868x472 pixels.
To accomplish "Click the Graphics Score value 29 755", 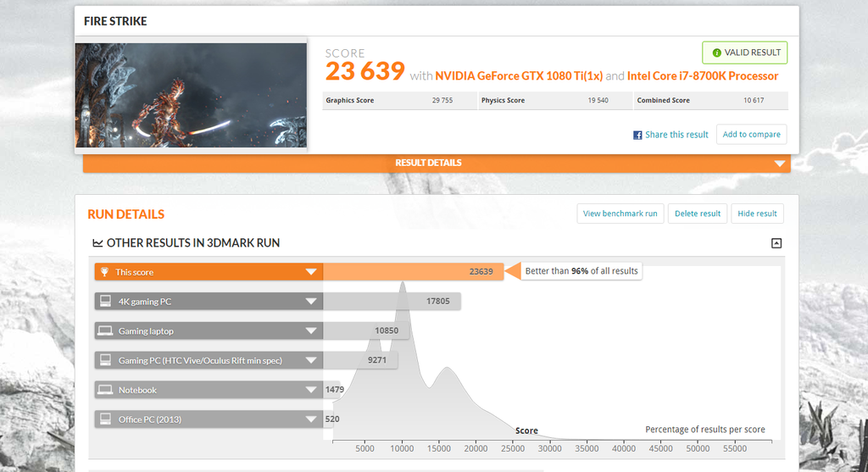I will (442, 100).
